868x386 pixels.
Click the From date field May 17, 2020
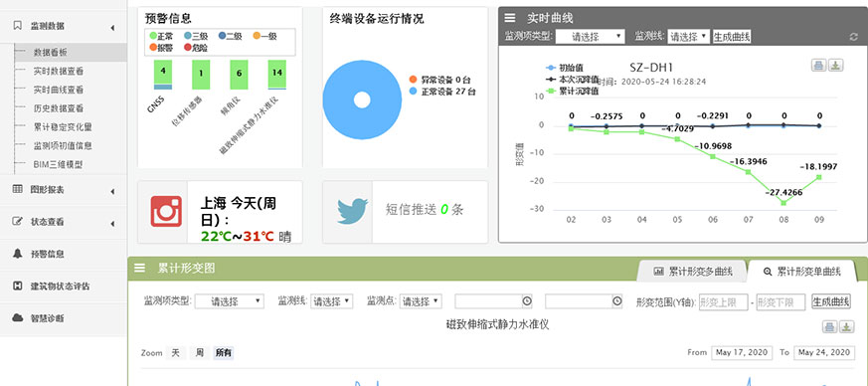[x=743, y=353]
